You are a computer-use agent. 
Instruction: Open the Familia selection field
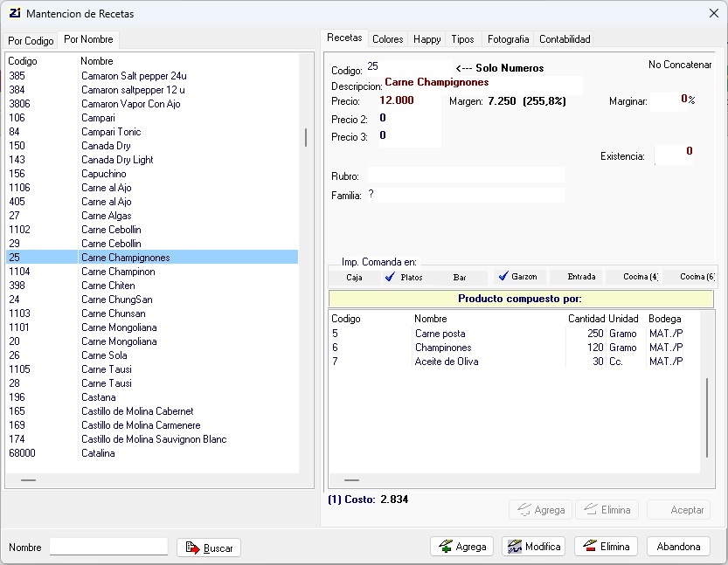(466, 195)
